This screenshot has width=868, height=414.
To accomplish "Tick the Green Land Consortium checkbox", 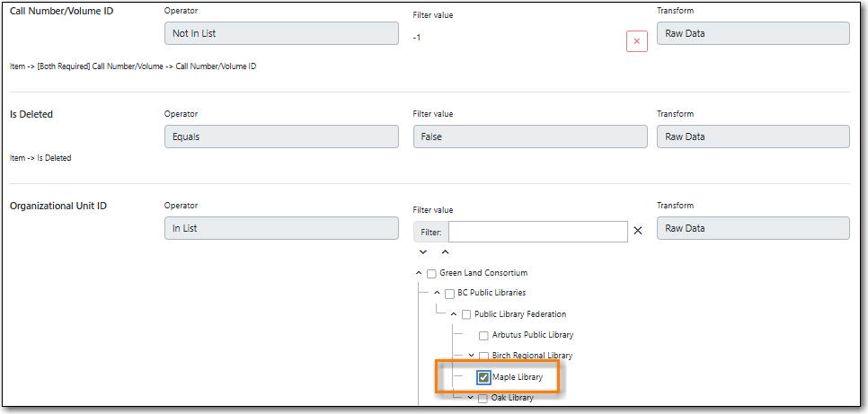I will (x=431, y=274).
